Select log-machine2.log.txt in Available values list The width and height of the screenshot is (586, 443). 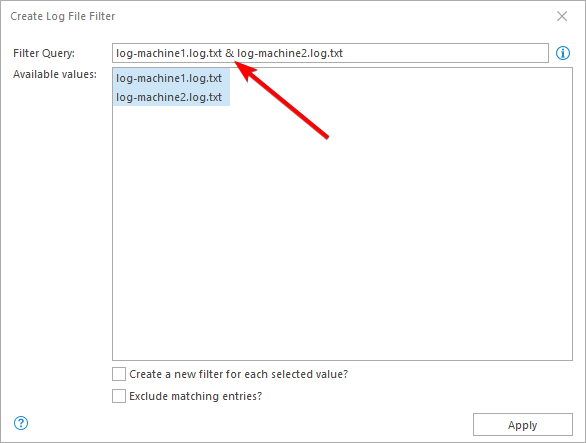point(171,97)
